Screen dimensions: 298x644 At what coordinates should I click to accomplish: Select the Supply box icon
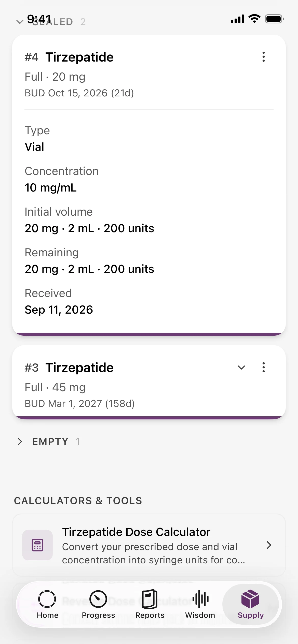click(250, 599)
